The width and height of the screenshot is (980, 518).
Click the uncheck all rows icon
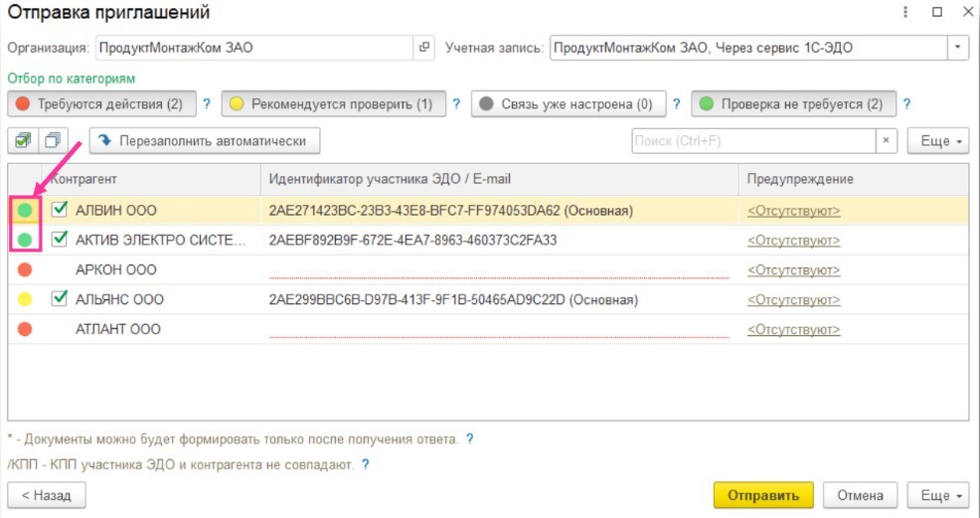pos(53,141)
